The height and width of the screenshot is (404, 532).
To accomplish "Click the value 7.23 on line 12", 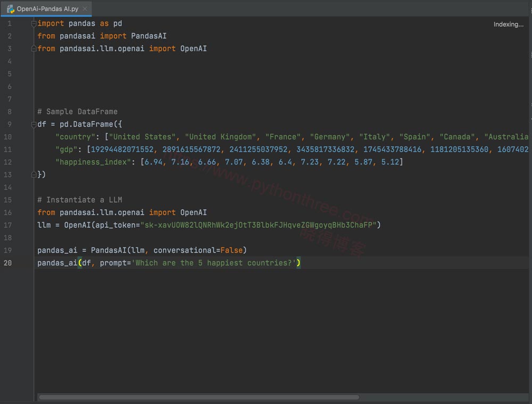I will click(310, 162).
